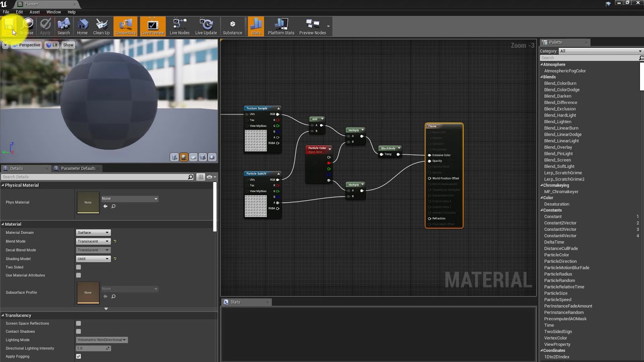This screenshot has width=644, height=362.
Task: Click the Perspective viewport button
Action: [26, 45]
